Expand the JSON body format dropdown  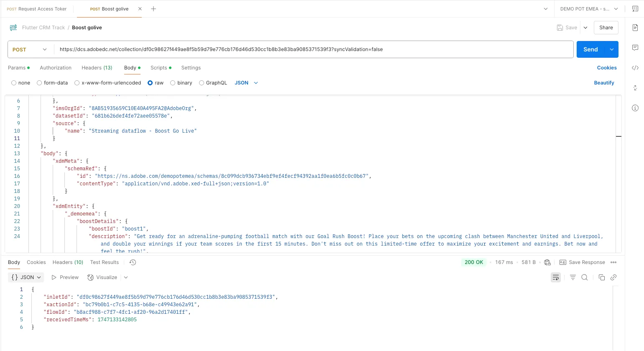coord(246,83)
